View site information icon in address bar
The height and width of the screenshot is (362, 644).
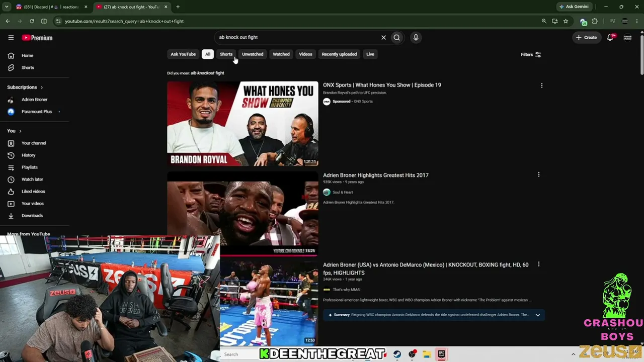58,21
